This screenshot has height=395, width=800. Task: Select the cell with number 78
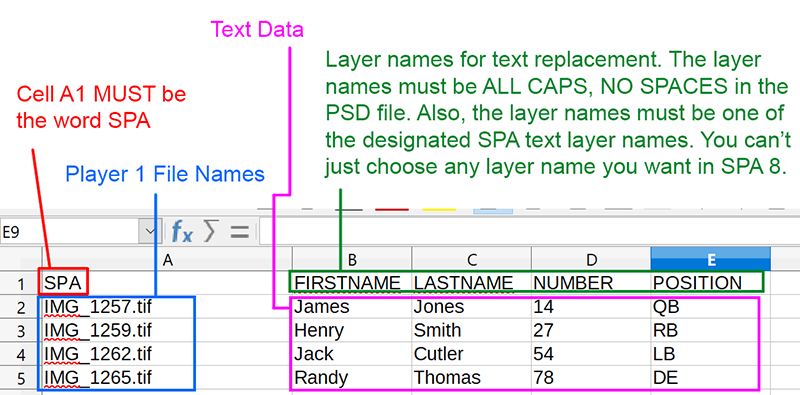(x=591, y=378)
